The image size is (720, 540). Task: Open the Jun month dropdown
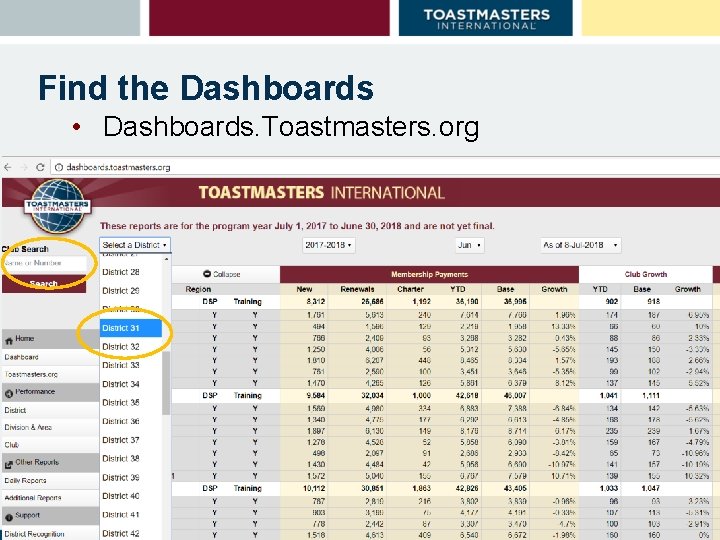pyautogui.click(x=469, y=245)
